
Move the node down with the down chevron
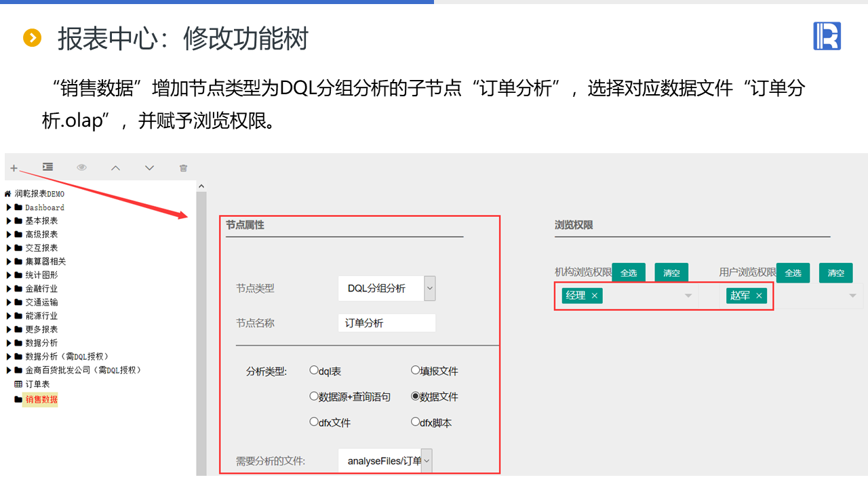coord(149,167)
